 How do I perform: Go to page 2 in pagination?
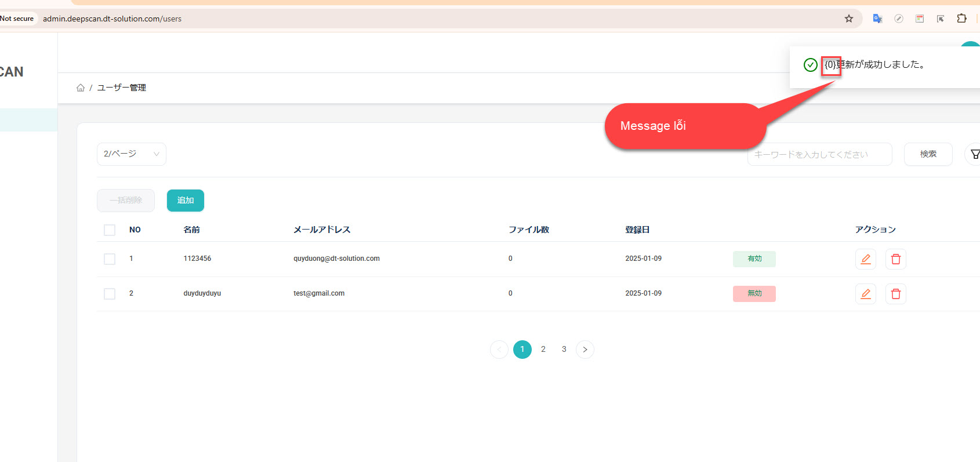(543, 350)
